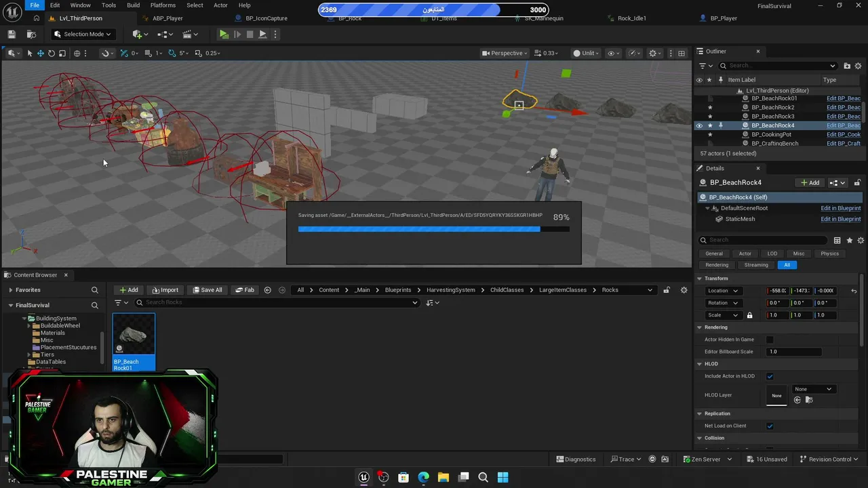Image resolution: width=868 pixels, height=488 pixels.
Task: Open the Cinematics clapperboard menu
Action: [x=189, y=34]
